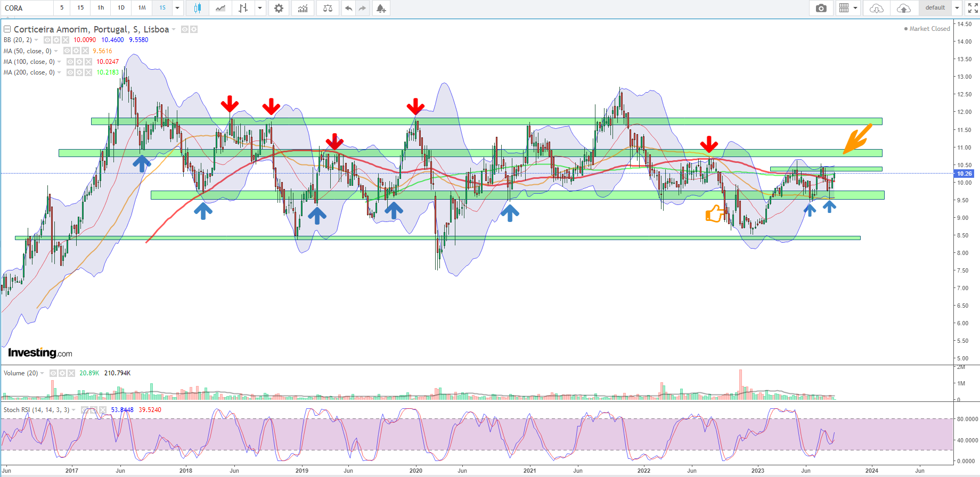Open the indicators icon in toolbar

(x=303, y=8)
